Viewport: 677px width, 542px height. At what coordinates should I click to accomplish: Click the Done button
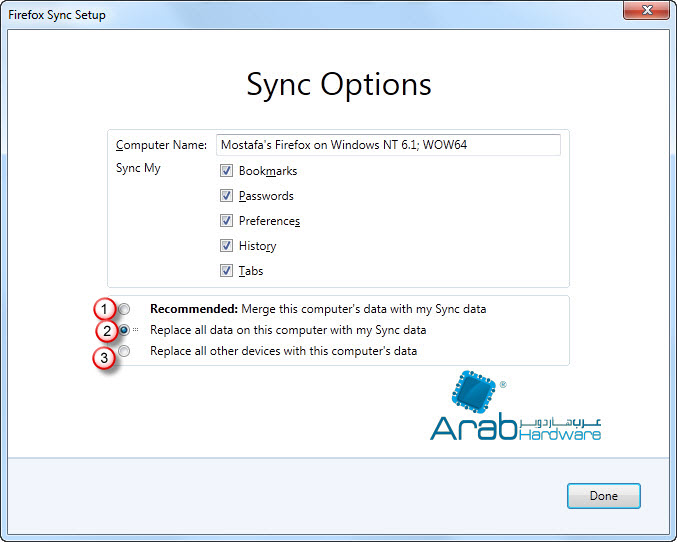pyautogui.click(x=604, y=496)
